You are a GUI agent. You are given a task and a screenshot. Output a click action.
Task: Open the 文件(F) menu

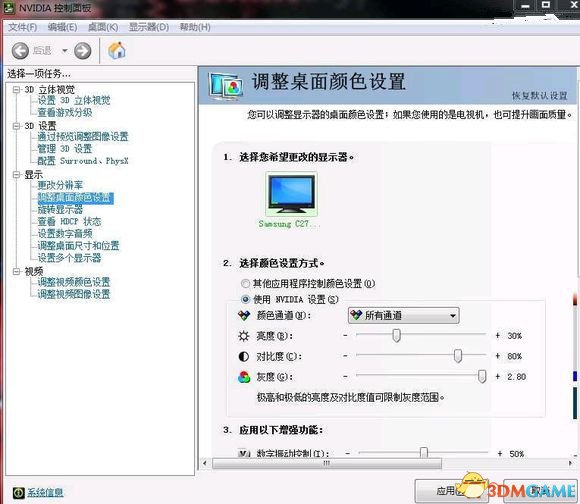(x=23, y=27)
